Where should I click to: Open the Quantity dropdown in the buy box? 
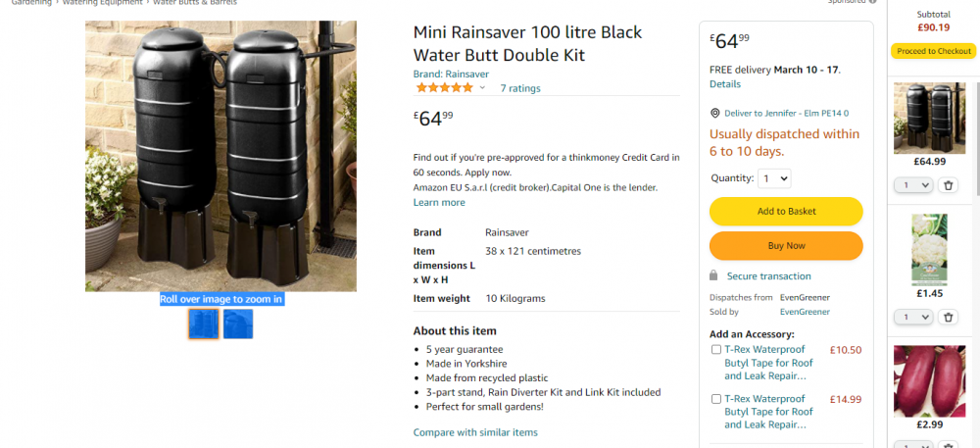pos(774,178)
